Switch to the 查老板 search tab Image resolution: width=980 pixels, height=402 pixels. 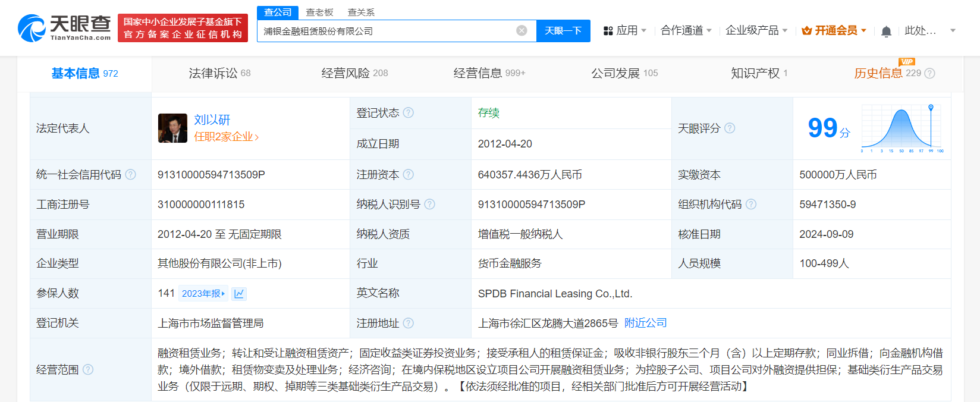[x=319, y=12]
